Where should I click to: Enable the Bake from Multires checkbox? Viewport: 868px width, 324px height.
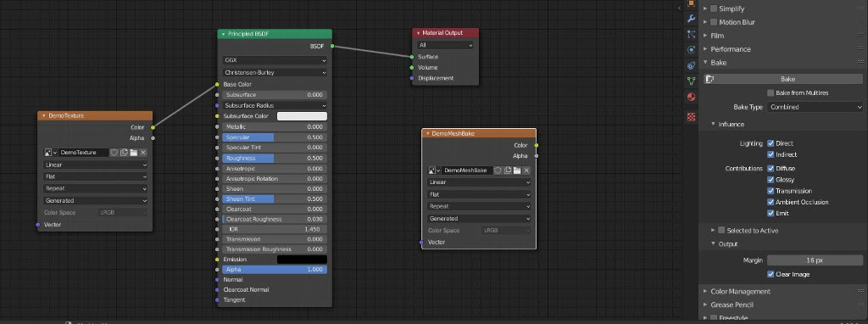point(771,93)
